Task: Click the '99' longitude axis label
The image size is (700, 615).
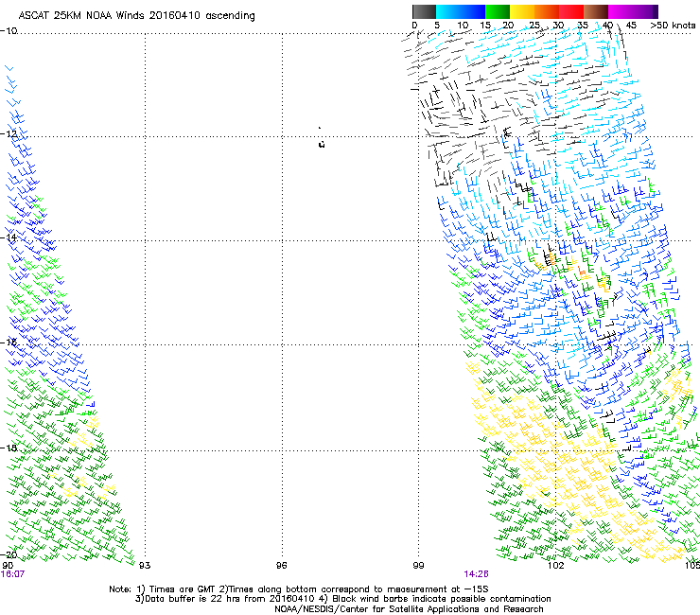Action: point(418,565)
